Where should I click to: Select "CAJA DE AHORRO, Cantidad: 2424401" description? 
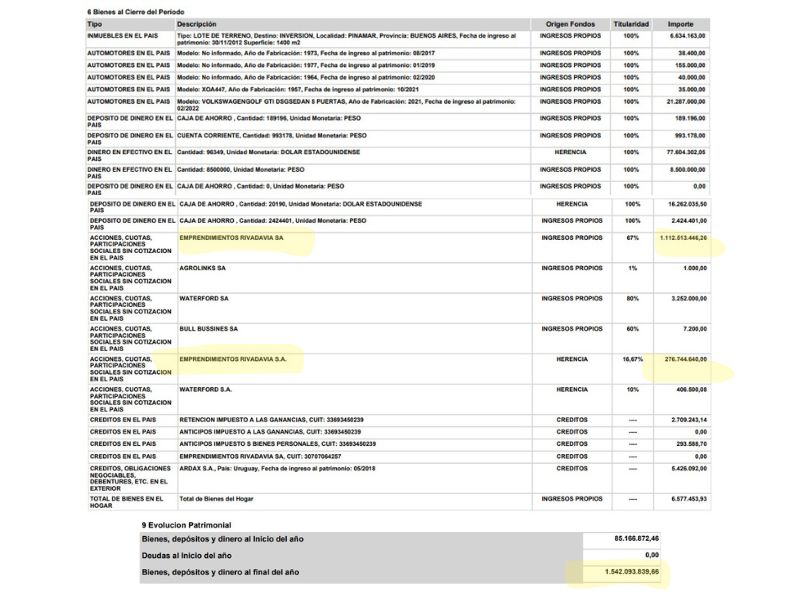tap(273, 221)
